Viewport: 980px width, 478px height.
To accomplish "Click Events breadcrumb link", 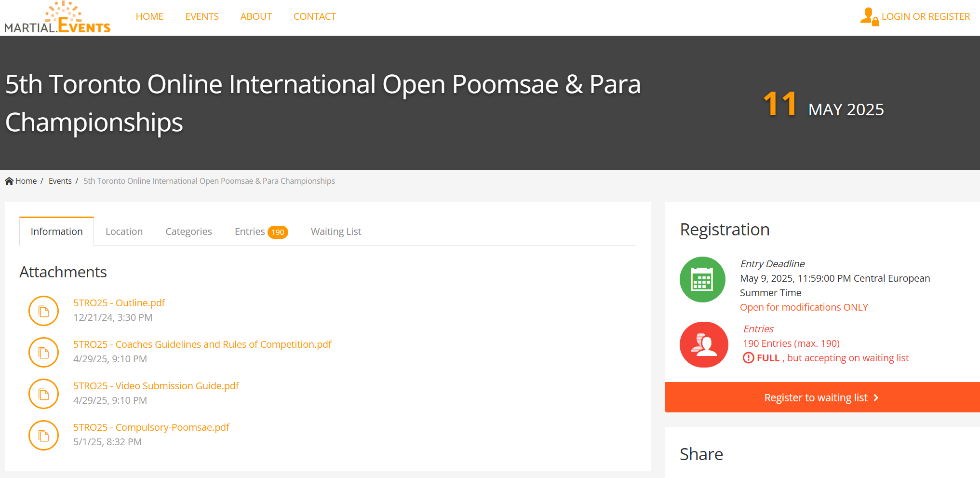I will click(60, 181).
